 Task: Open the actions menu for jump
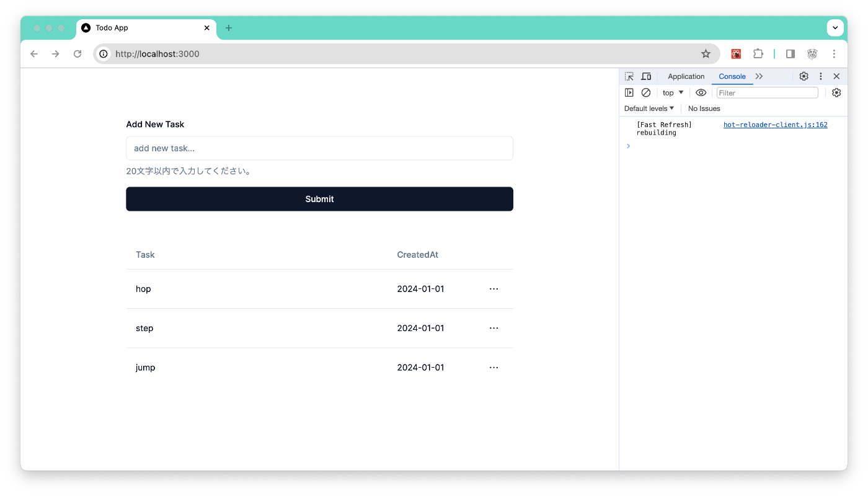click(494, 368)
